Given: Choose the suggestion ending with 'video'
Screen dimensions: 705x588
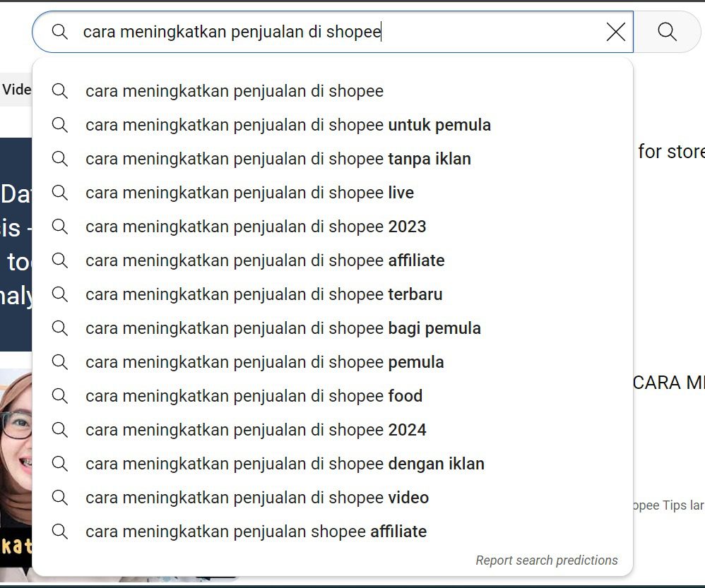Looking at the screenshot, I should click(256, 498).
